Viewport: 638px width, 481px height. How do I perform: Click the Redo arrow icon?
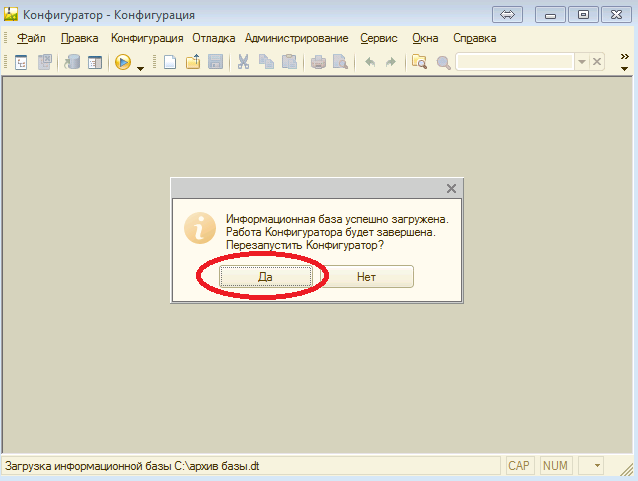390,62
